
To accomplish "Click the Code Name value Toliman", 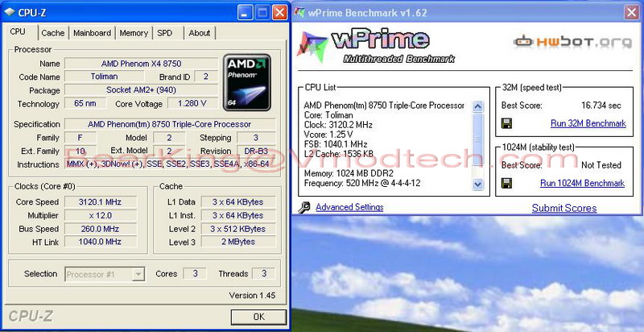I will click(x=105, y=77).
